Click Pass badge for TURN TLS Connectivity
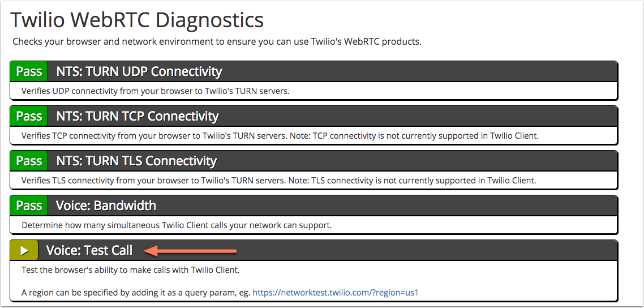644x308 pixels. [29, 161]
